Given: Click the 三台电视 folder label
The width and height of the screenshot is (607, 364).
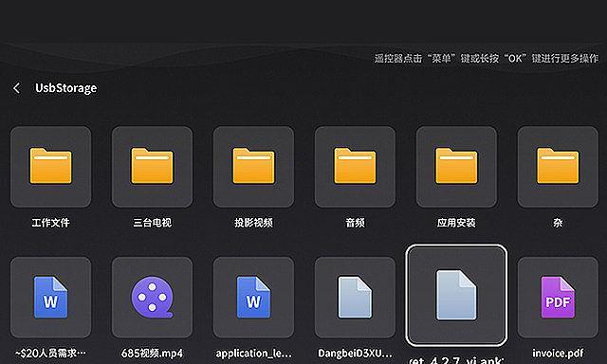Looking at the screenshot, I should click(152, 223).
